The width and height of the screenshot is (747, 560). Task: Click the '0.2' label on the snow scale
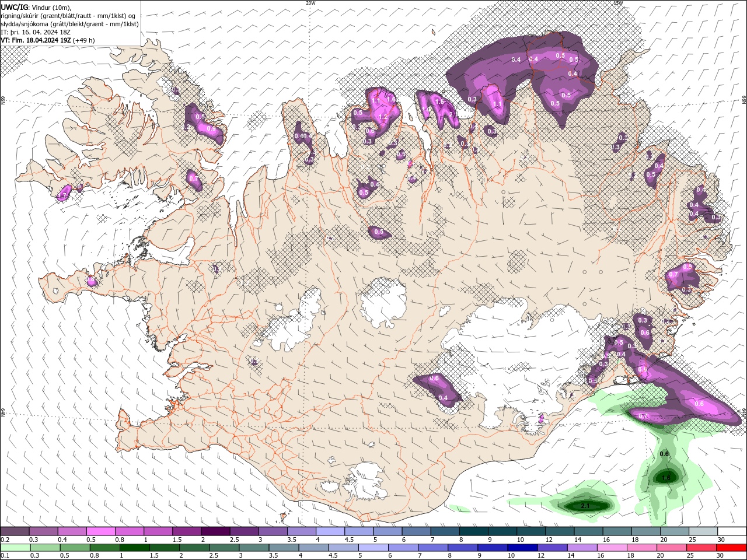pos(5,540)
